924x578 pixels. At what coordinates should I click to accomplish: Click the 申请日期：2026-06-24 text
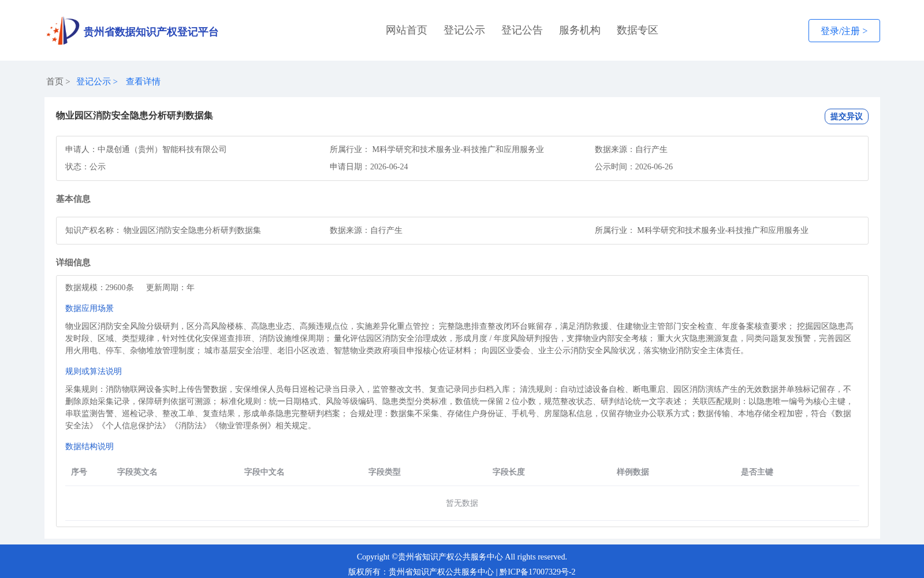coord(369,166)
